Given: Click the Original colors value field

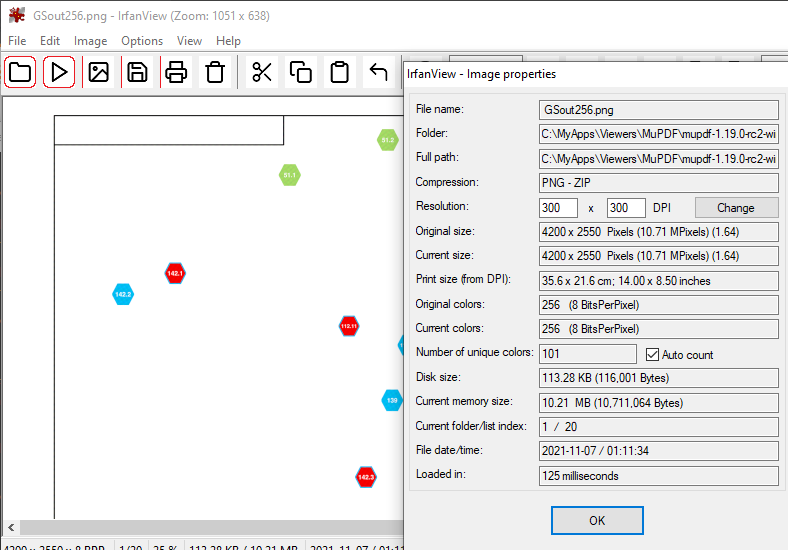Looking at the screenshot, I should [659, 305].
